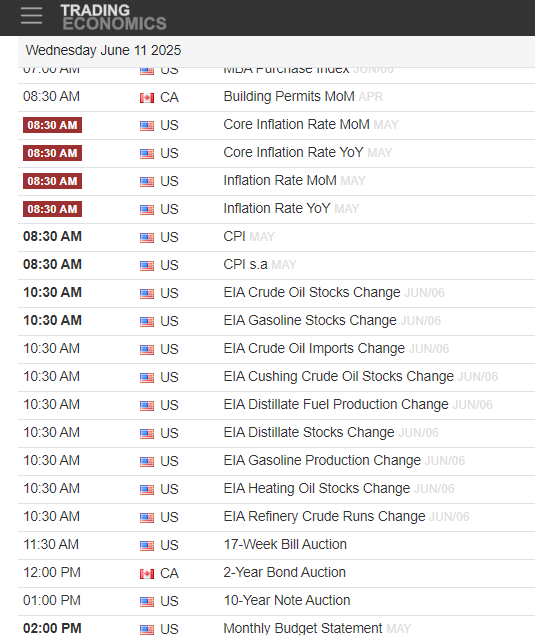The image size is (535, 635).
Task: Click US flag beside Distillate Fuel Production Change
Action: click(147, 405)
